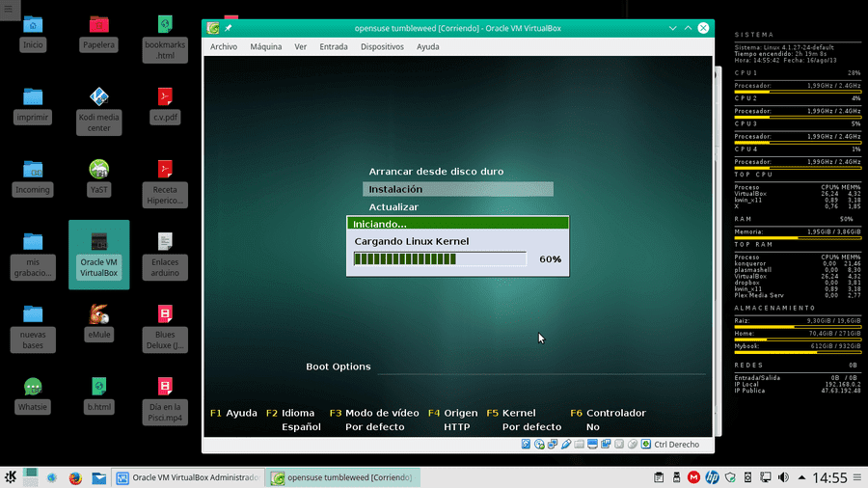868x488 pixels.
Task: Select Oracle VM VirtualBox desktop icon
Action: (x=98, y=255)
